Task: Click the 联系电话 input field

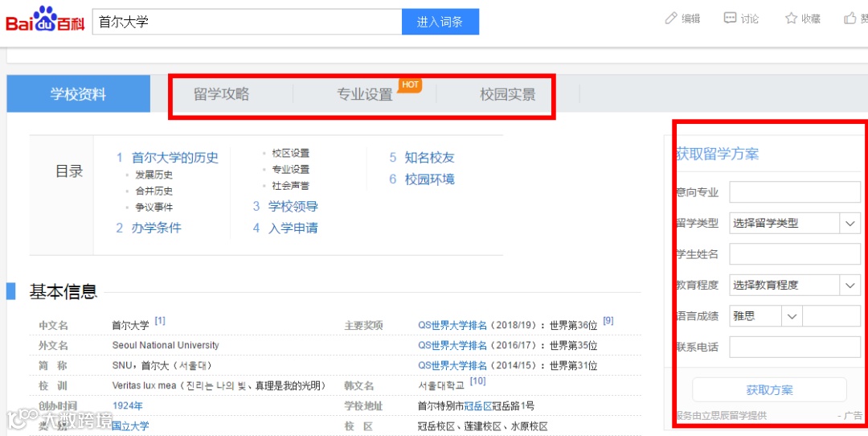Action: [795, 348]
